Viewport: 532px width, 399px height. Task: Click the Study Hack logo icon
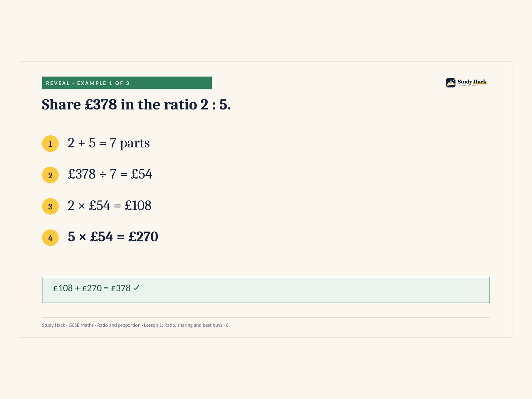click(451, 82)
